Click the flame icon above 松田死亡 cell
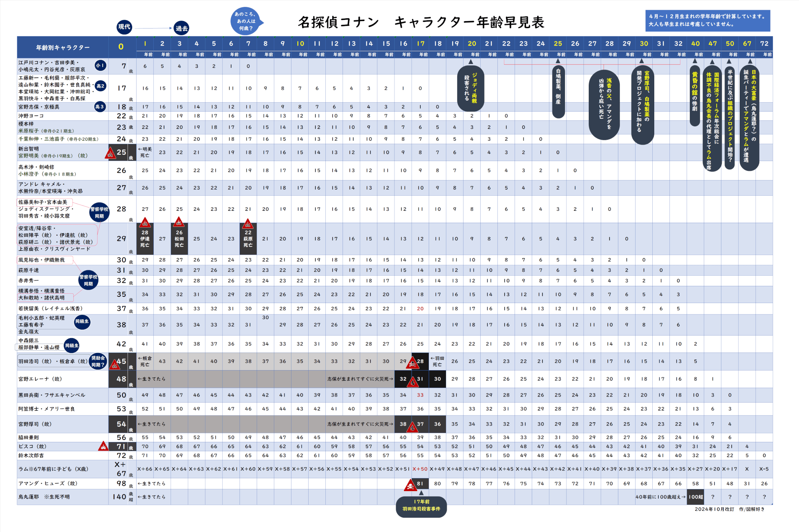 (179, 222)
